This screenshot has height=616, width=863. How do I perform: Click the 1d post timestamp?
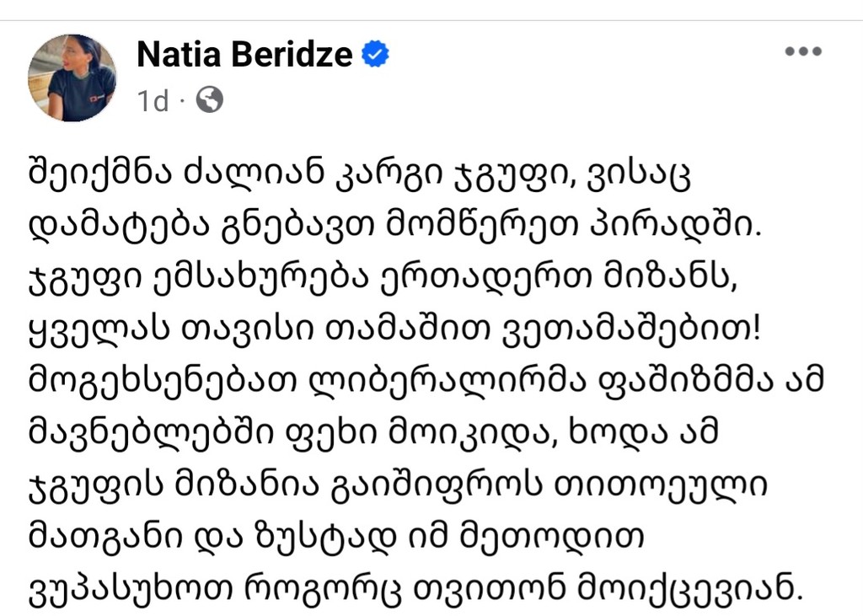pos(153,101)
